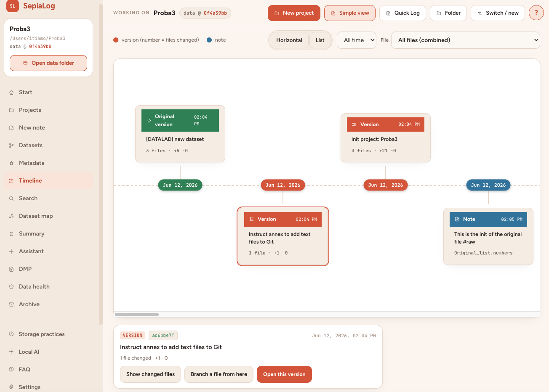
Task: Select the Note card about original file
Action: (x=488, y=236)
